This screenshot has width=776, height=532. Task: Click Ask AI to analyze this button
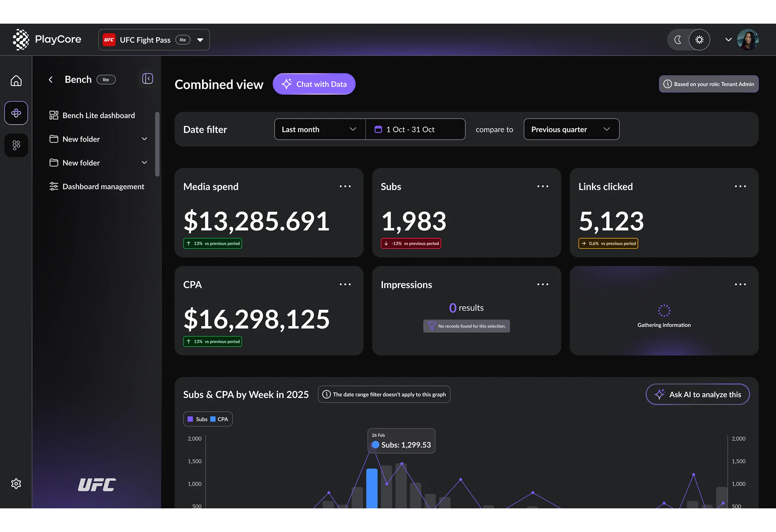[x=697, y=395]
